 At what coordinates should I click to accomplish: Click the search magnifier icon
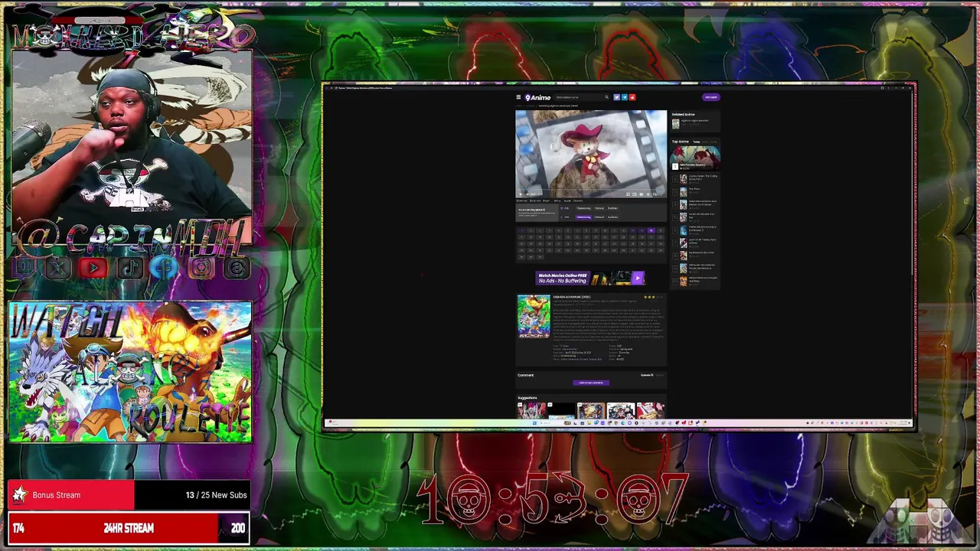(x=606, y=97)
